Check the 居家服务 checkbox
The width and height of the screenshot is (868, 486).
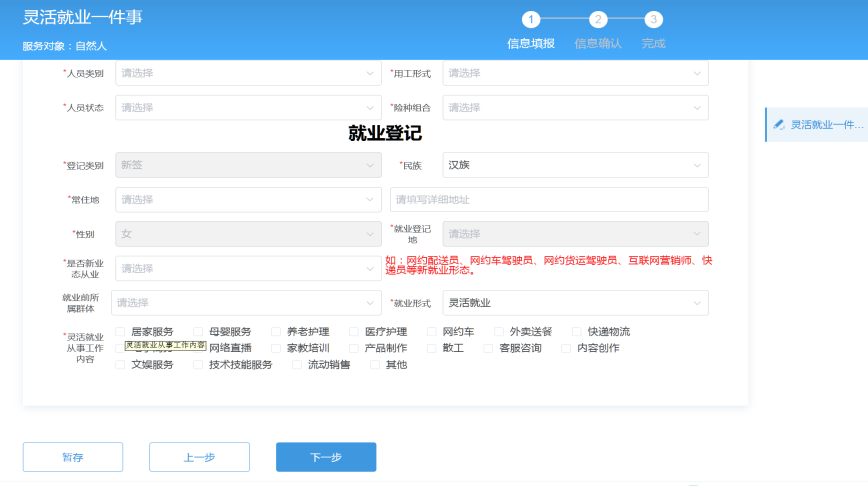(121, 332)
